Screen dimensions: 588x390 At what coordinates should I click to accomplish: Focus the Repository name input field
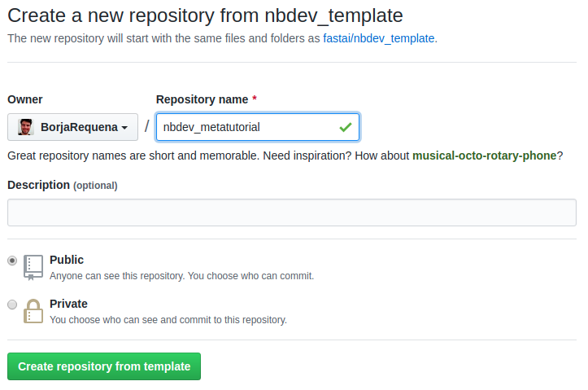[258, 127]
